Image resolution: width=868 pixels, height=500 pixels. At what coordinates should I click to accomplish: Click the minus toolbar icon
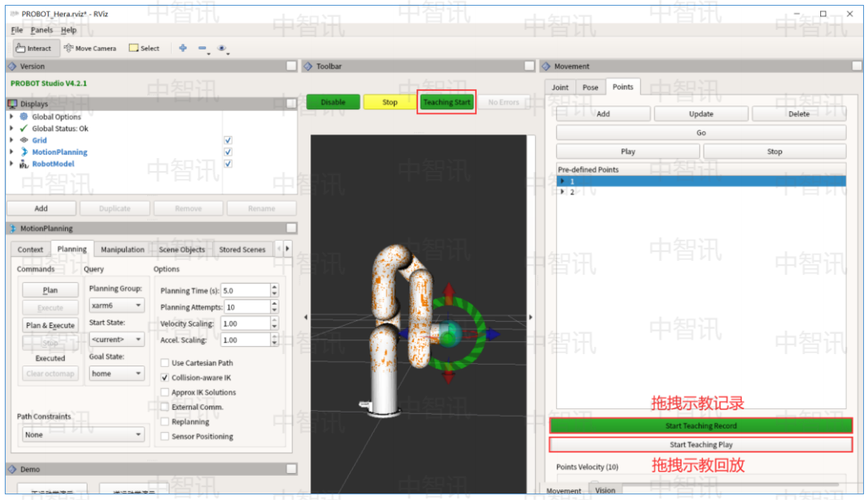[203, 48]
